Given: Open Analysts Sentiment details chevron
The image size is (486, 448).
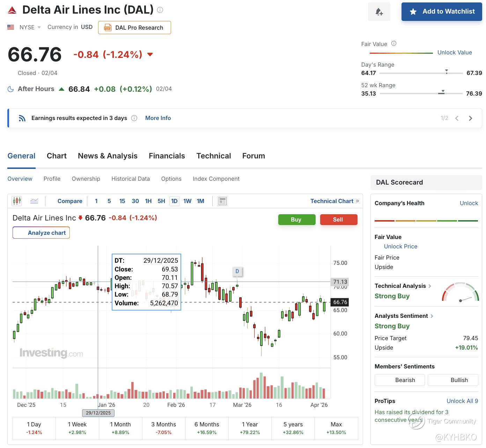Looking at the screenshot, I should click(432, 316).
